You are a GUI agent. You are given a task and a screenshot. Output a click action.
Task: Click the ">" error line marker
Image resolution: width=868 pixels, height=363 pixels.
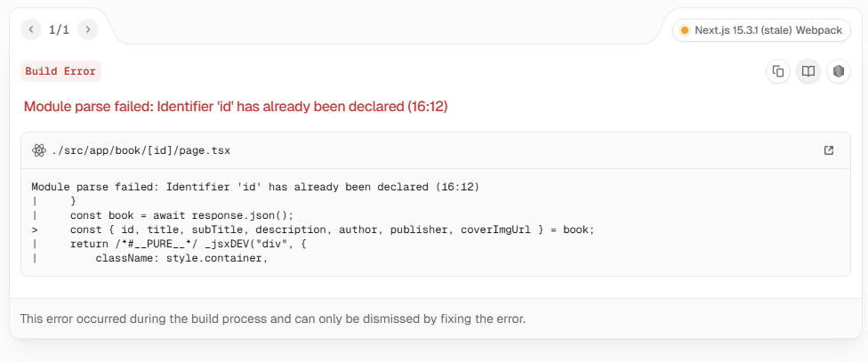[35, 230]
